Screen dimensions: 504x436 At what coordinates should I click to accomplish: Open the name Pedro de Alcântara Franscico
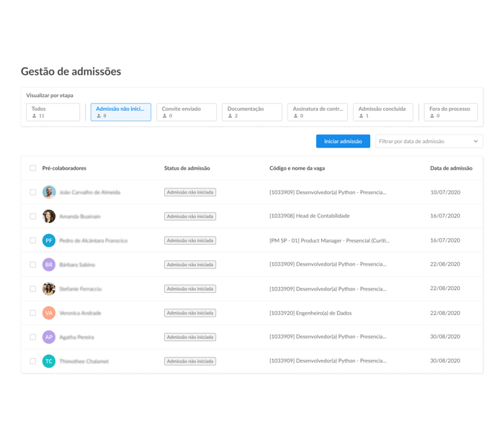pyautogui.click(x=93, y=240)
